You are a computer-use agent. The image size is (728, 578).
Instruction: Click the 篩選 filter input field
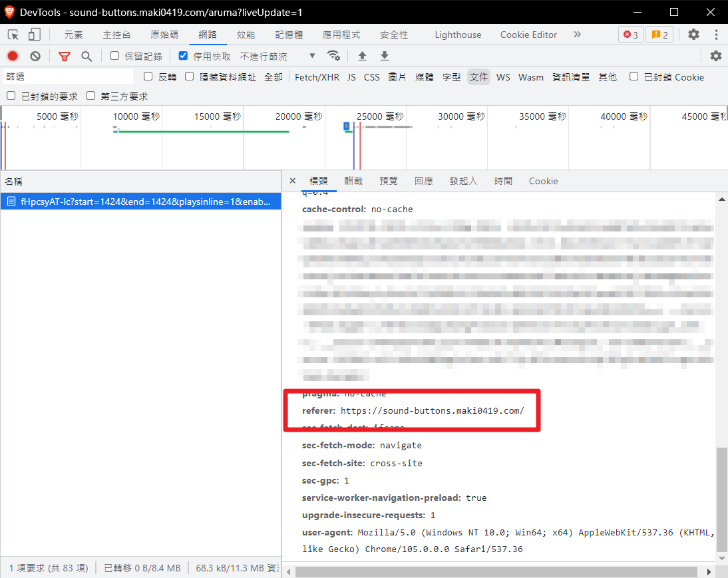(x=68, y=77)
